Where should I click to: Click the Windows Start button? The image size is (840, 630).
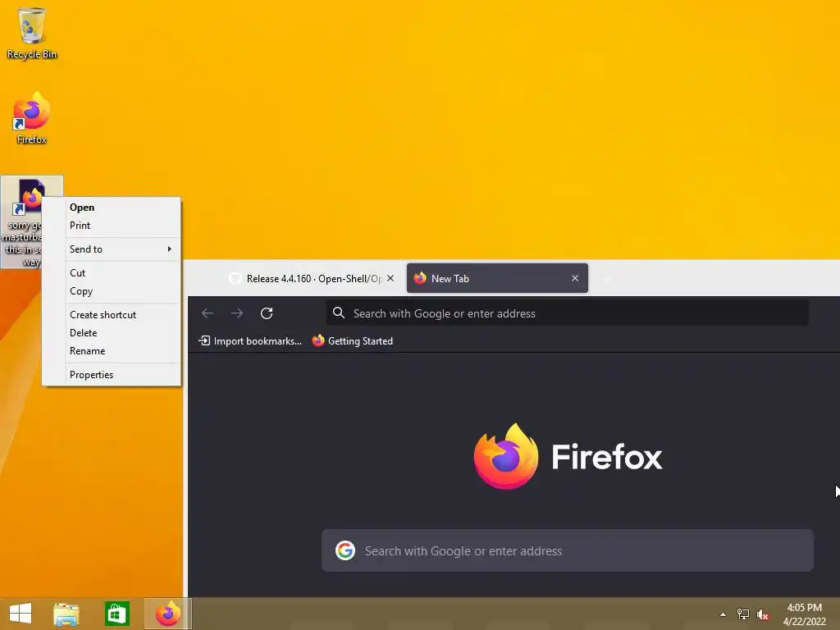click(21, 614)
